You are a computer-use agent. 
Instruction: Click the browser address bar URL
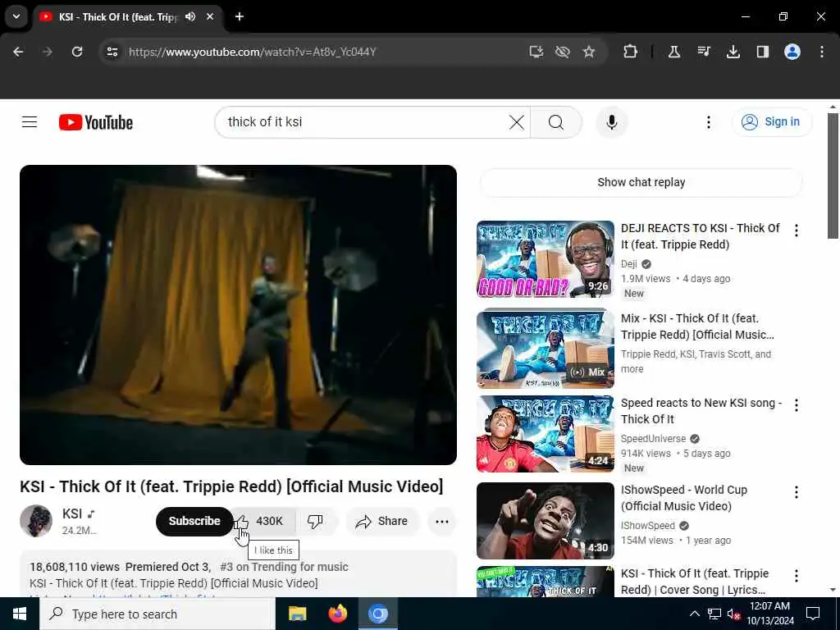pyautogui.click(x=253, y=52)
